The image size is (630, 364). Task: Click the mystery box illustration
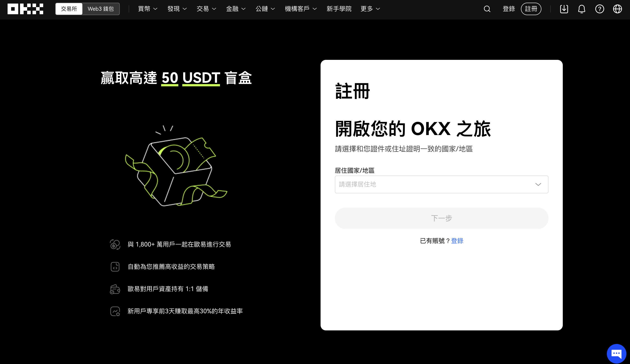coord(176,166)
